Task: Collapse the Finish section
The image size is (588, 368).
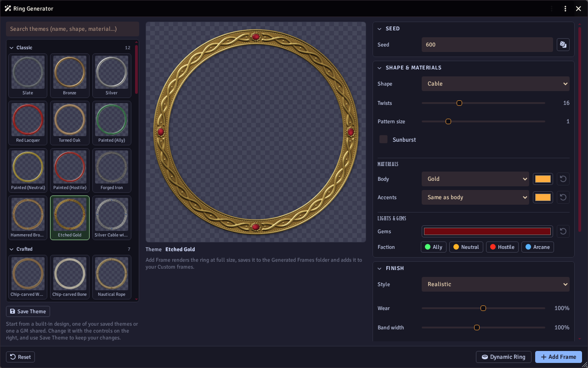Action: [x=379, y=268]
